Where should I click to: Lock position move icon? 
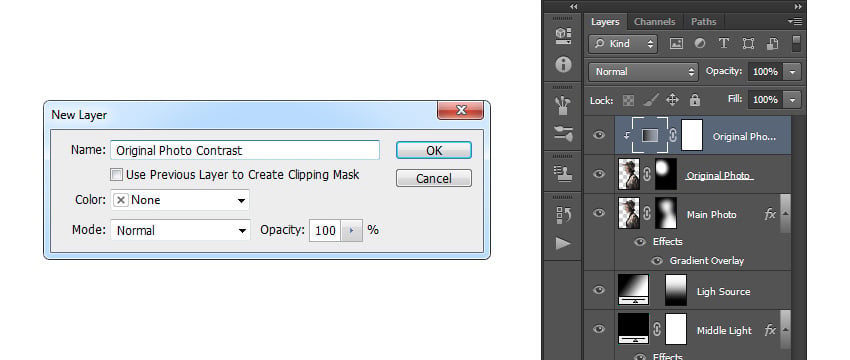point(672,100)
